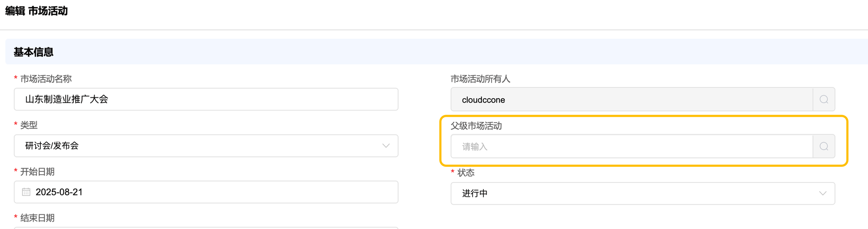Click the 市场活动名称 field label
The height and width of the screenshot is (229, 868).
coord(46,79)
